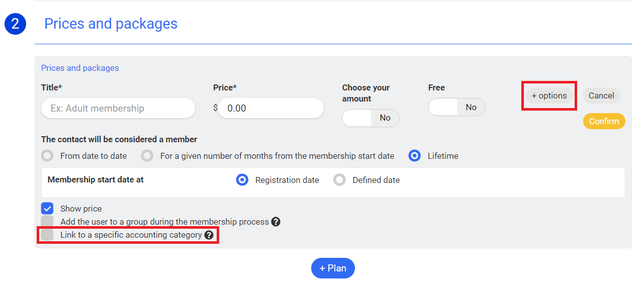Screen dimensions: 644x286
Task: Select Registration date as membership start
Action: coord(242,180)
